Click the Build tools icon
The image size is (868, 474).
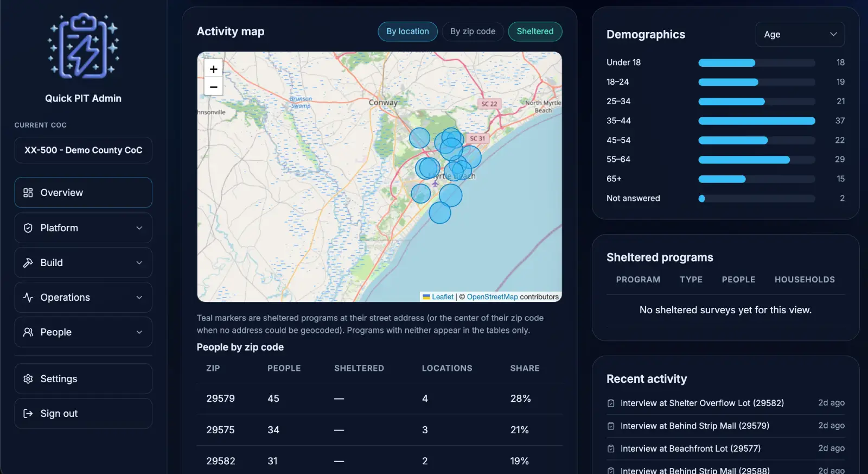click(x=28, y=263)
